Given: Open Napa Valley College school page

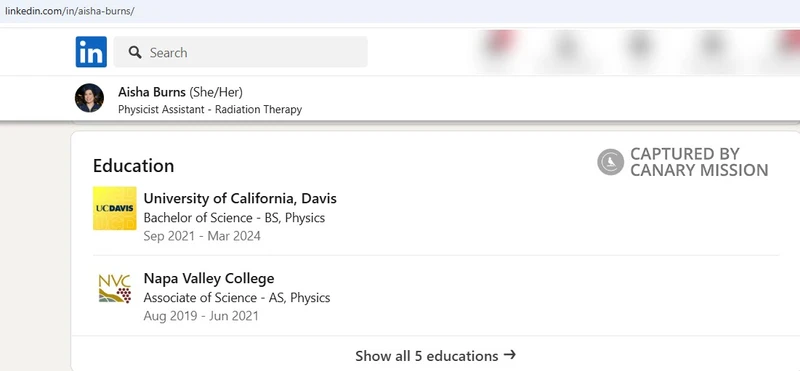Looking at the screenshot, I should click(209, 278).
